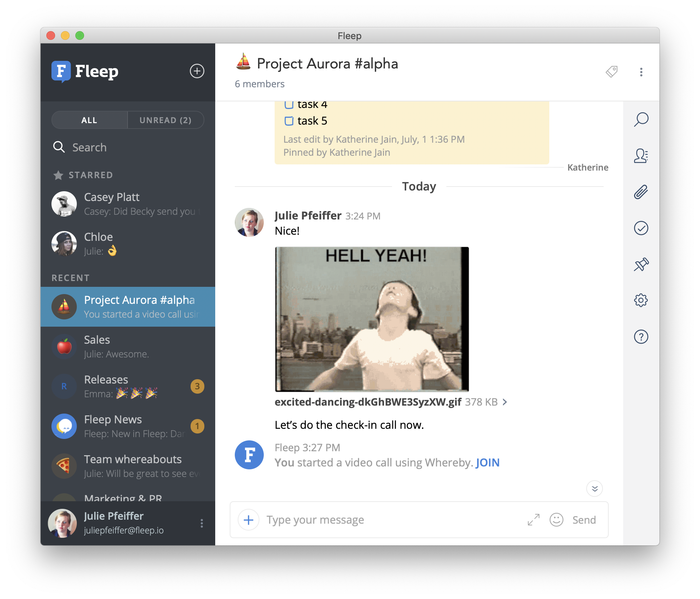Expand gif file details chevron
The height and width of the screenshot is (599, 700).
505,402
